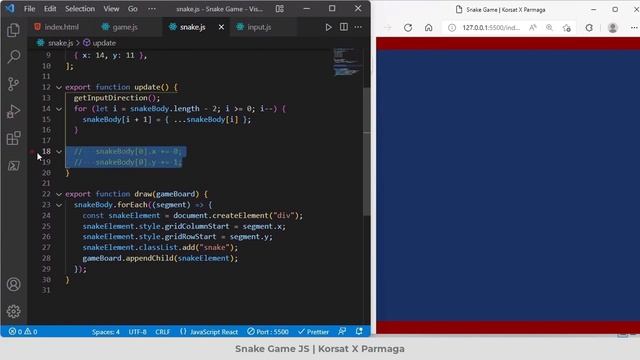Image resolution: width=640 pixels, height=360 pixels.
Task: Show more menu items ellipsis in menu bar
Action: tap(152, 9)
